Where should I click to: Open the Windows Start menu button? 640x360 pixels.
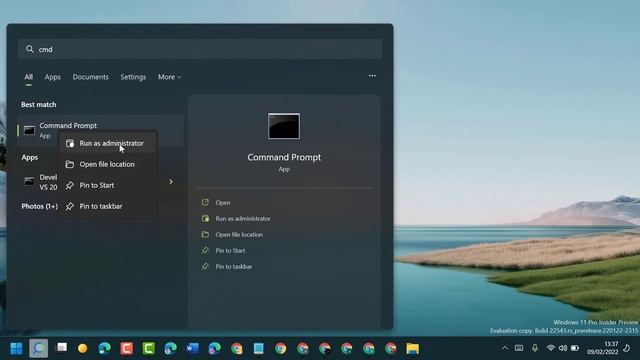click(16, 349)
